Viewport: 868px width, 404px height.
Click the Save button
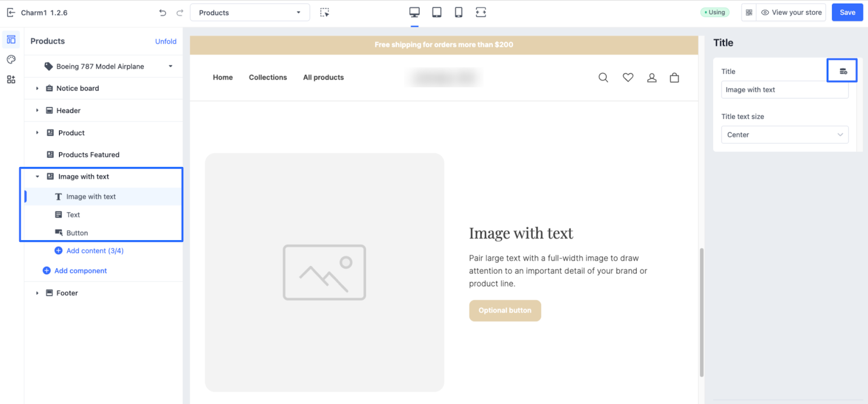(x=847, y=12)
